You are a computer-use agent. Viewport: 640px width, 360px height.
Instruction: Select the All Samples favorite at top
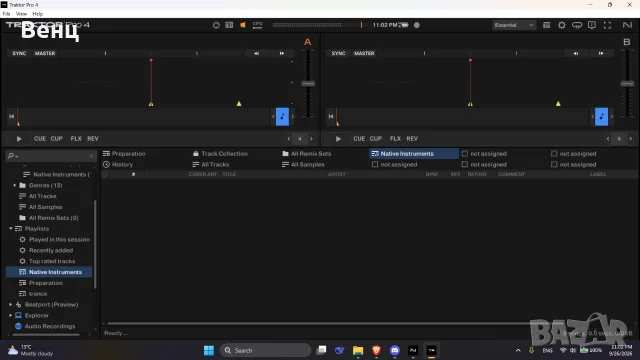pos(303,164)
